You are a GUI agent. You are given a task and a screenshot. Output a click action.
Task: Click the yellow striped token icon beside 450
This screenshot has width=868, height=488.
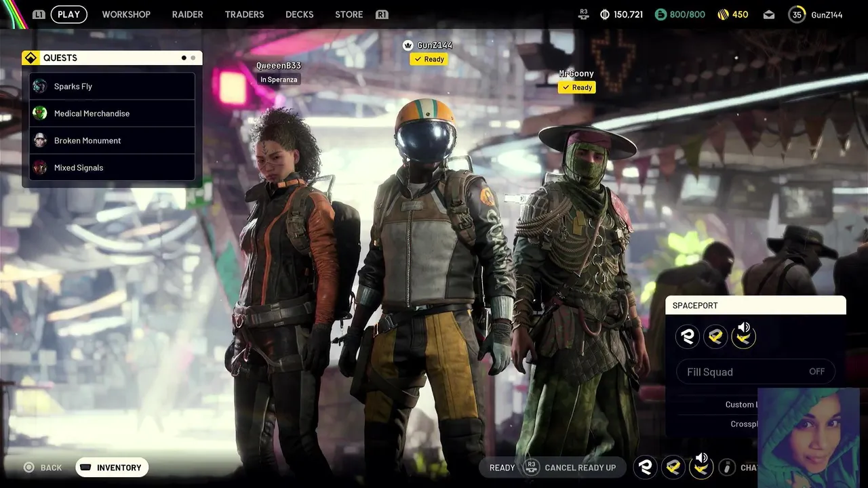click(x=724, y=14)
